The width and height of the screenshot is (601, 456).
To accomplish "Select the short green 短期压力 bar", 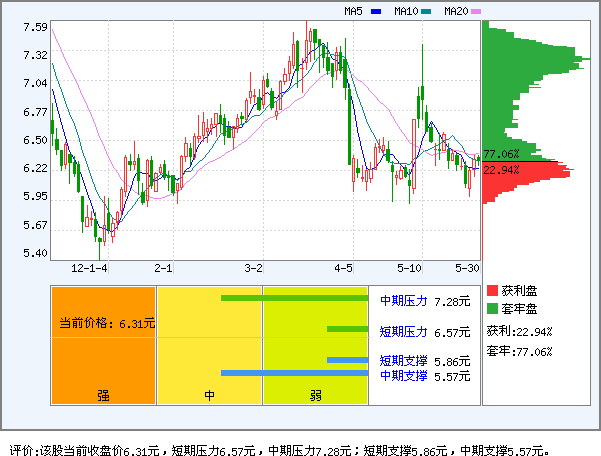I will click(347, 329).
